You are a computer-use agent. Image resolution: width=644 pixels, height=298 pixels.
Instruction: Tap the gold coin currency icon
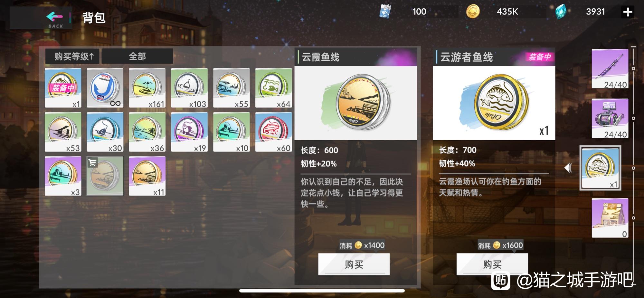(473, 12)
